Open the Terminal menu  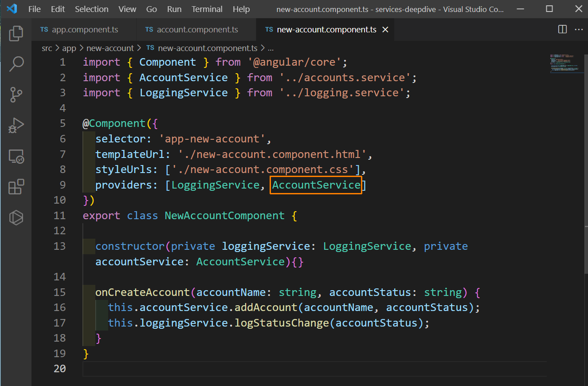pyautogui.click(x=207, y=9)
